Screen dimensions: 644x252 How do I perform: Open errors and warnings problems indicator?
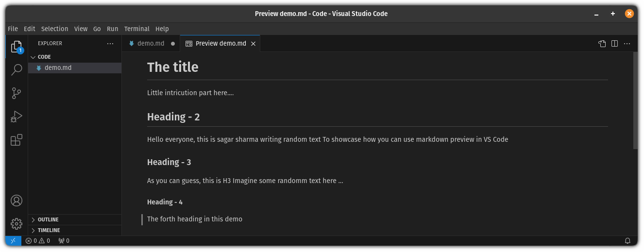[38, 241]
